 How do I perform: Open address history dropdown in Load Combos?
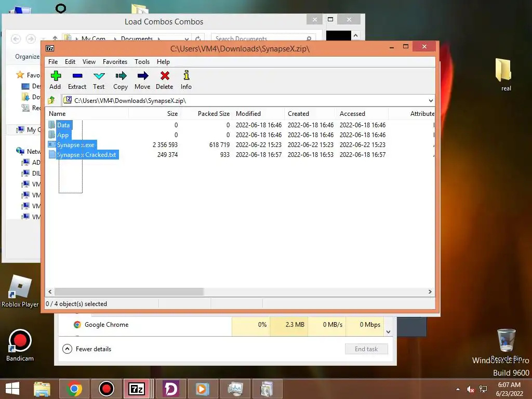pos(187,38)
